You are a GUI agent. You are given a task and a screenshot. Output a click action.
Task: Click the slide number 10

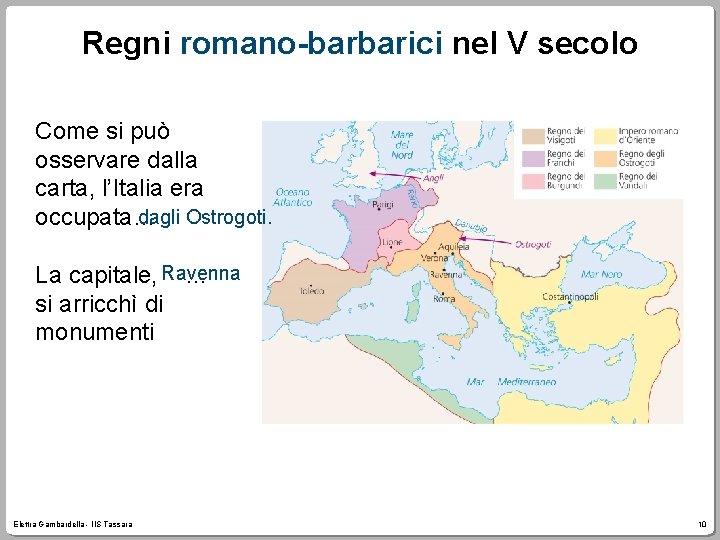click(702, 524)
